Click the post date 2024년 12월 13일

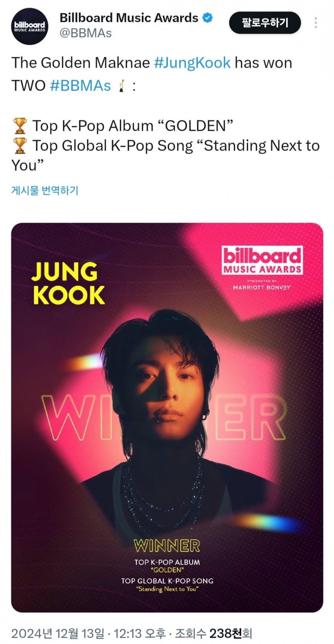(58, 633)
